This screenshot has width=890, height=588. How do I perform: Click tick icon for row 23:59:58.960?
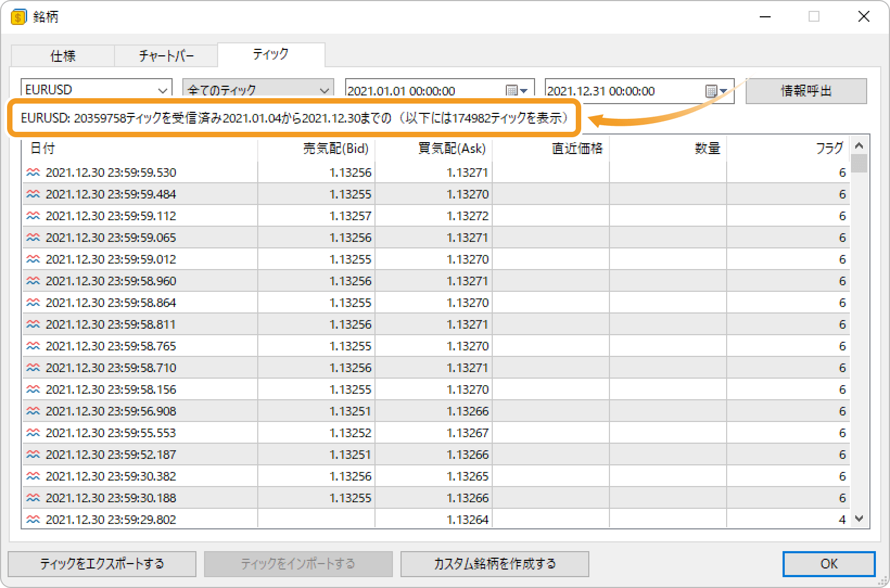click(33, 281)
